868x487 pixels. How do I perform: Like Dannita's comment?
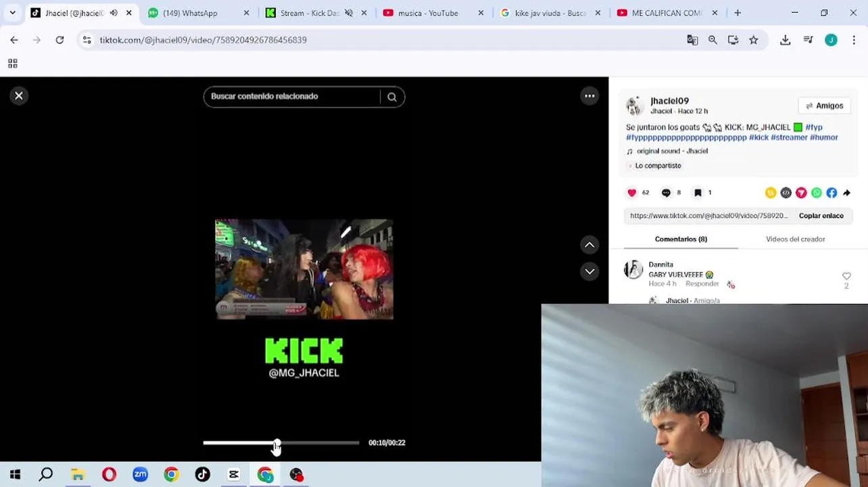pyautogui.click(x=846, y=276)
